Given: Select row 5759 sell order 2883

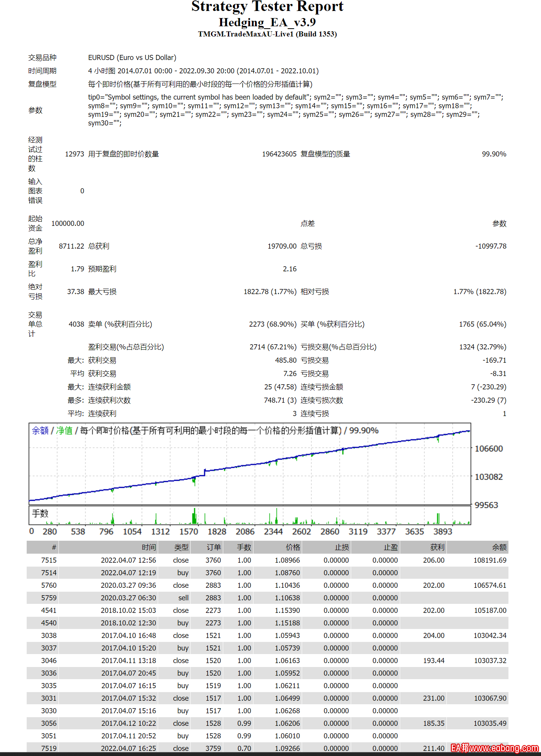Looking at the screenshot, I should (268, 598).
